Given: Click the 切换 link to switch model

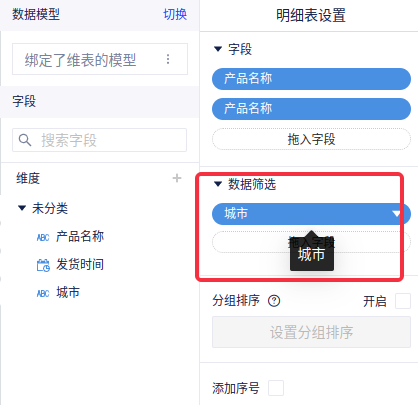Looking at the screenshot, I should tap(175, 14).
